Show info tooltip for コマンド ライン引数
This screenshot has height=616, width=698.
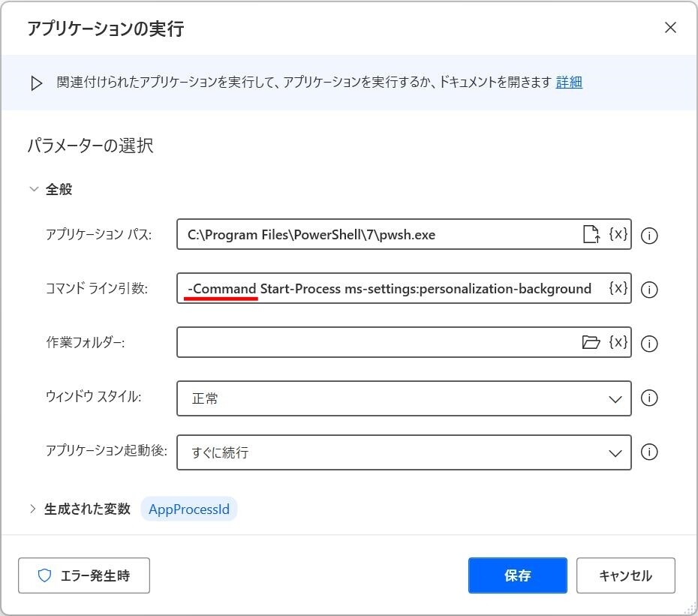coord(649,290)
